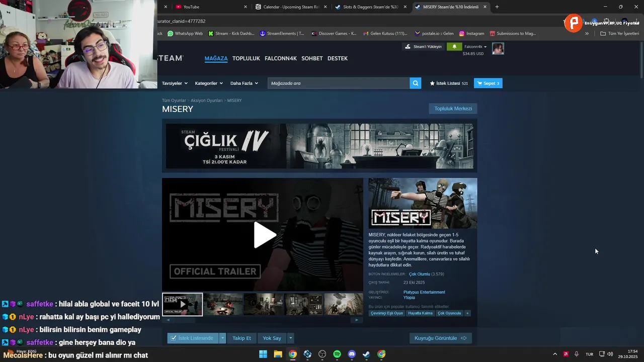This screenshot has width=644, height=362.
Task: Open the shopping cart Sepet 3 button
Action: click(488, 83)
